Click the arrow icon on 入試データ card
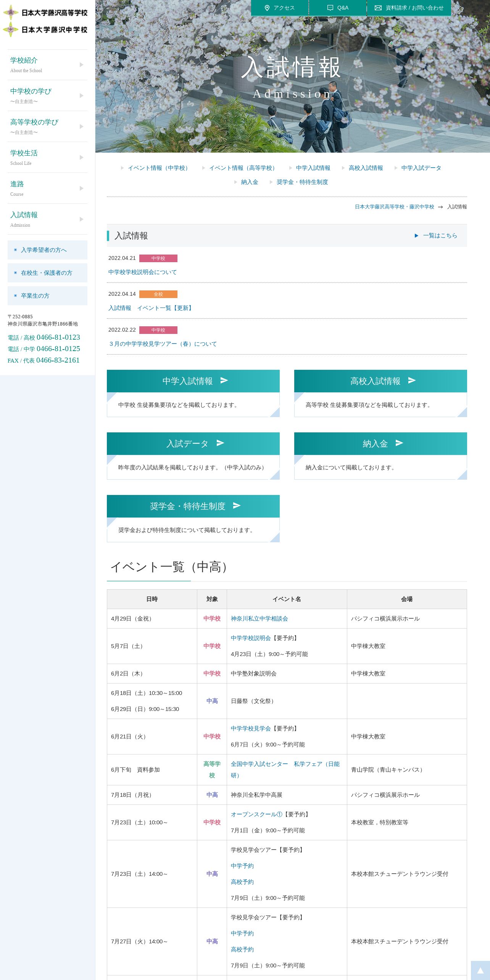 coord(220,443)
